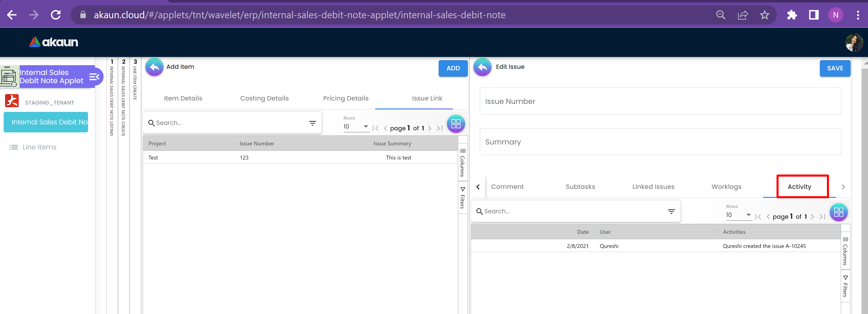Open Rows dropdown in Issue Link panel

(x=356, y=127)
